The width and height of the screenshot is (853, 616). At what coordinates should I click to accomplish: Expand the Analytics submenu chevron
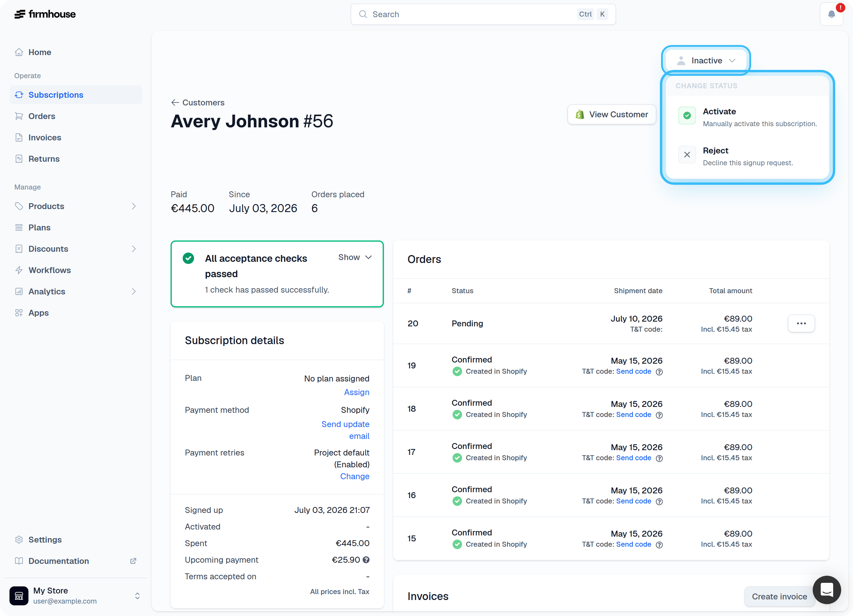click(134, 291)
